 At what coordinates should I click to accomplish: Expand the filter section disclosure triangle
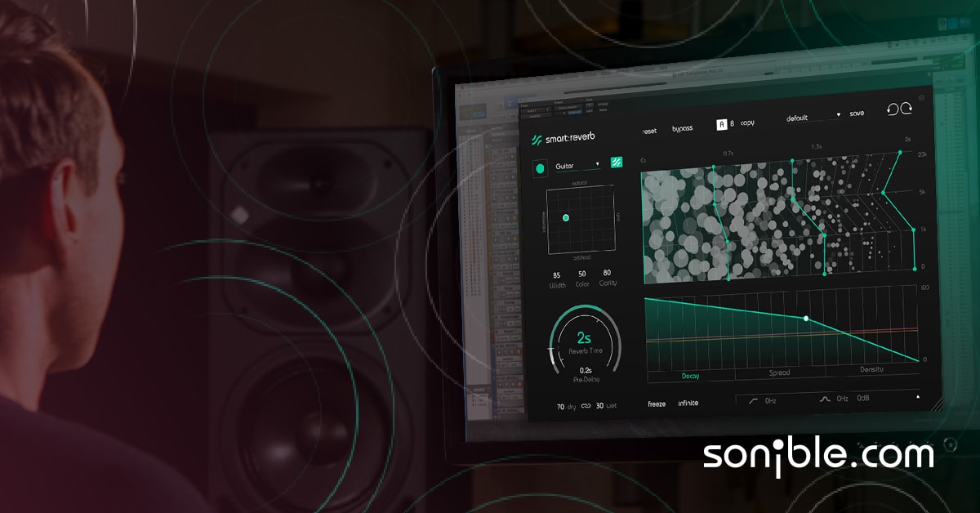917,395
